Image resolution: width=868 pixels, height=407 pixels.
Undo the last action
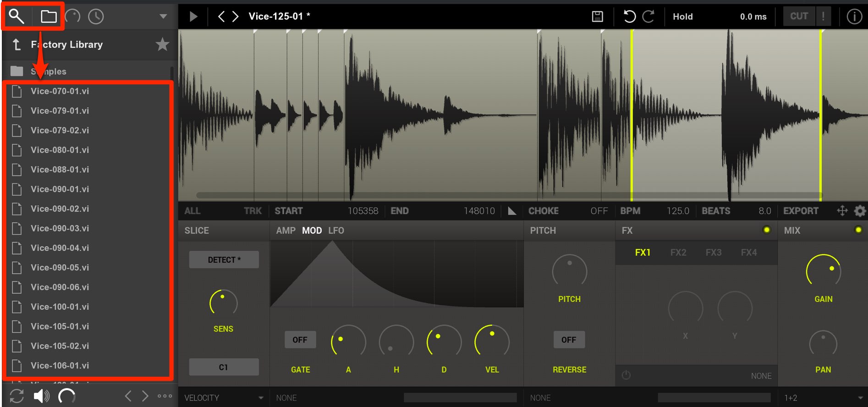click(x=630, y=16)
